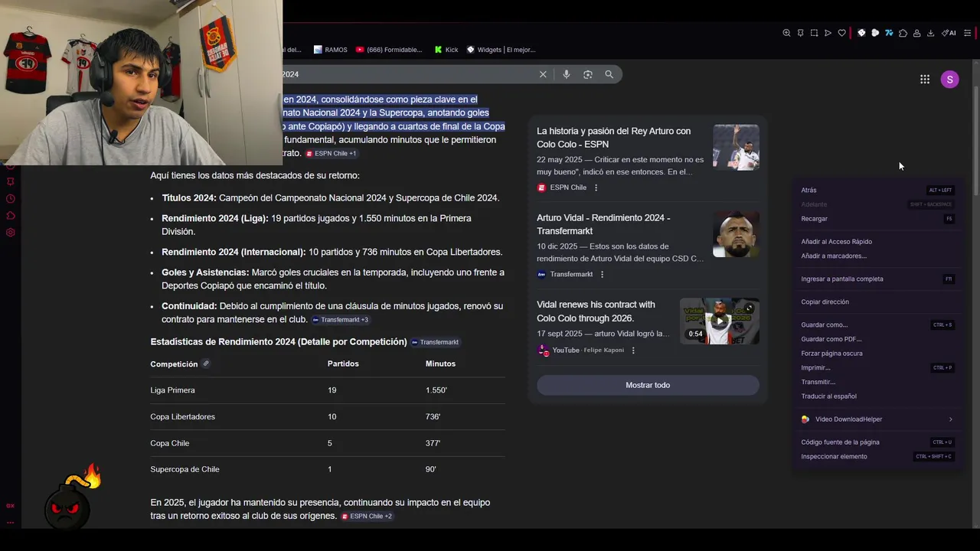Open 'La historia y pasión del Rey Arturo' link

click(613, 138)
